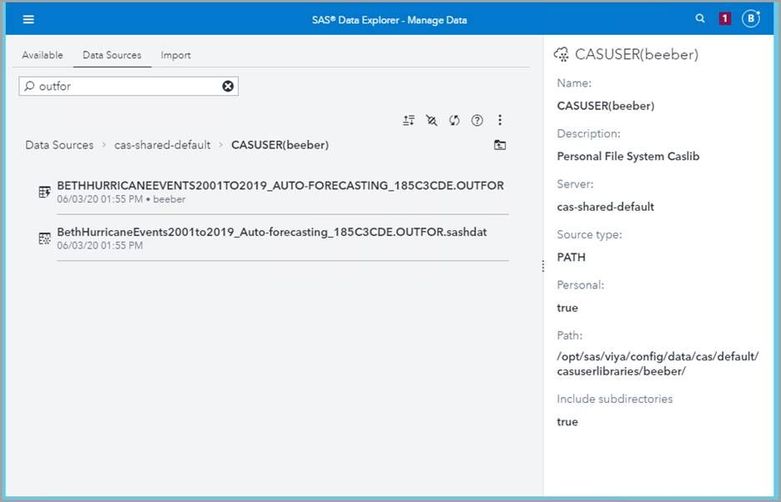This screenshot has height=502, width=781.
Task: Open the hamburger navigation menu
Action: (28, 19)
